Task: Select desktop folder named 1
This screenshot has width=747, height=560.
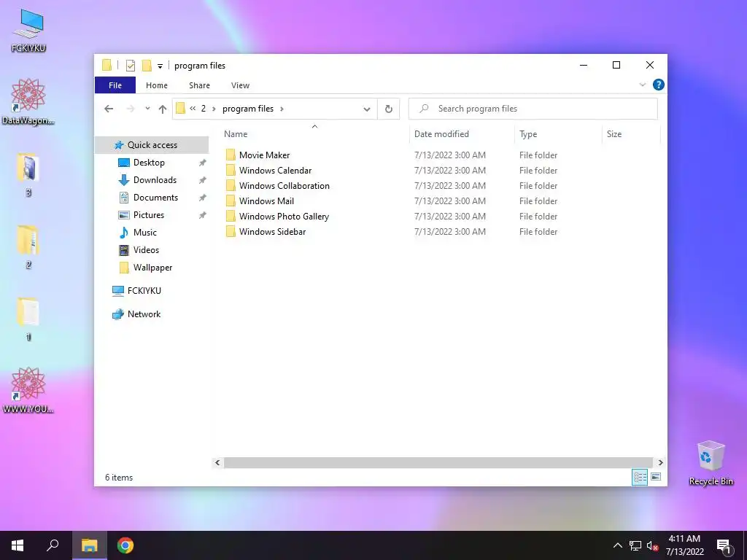Action: click(x=28, y=319)
